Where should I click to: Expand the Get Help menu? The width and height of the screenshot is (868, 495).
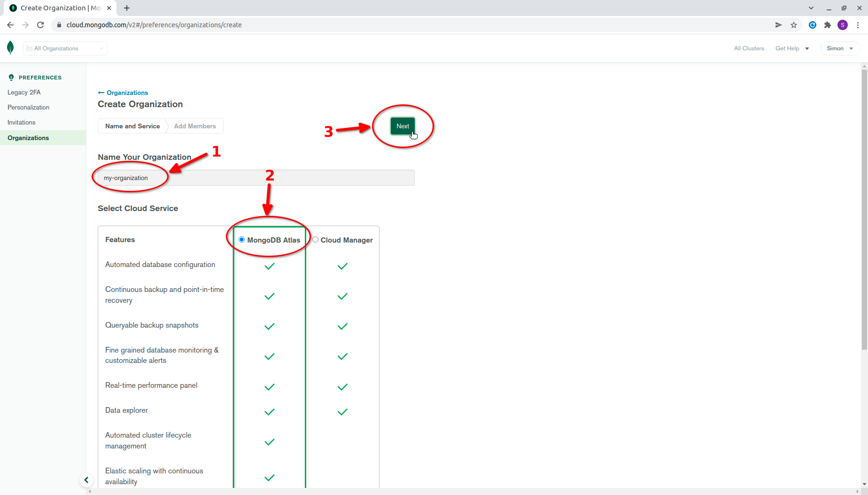pyautogui.click(x=792, y=48)
